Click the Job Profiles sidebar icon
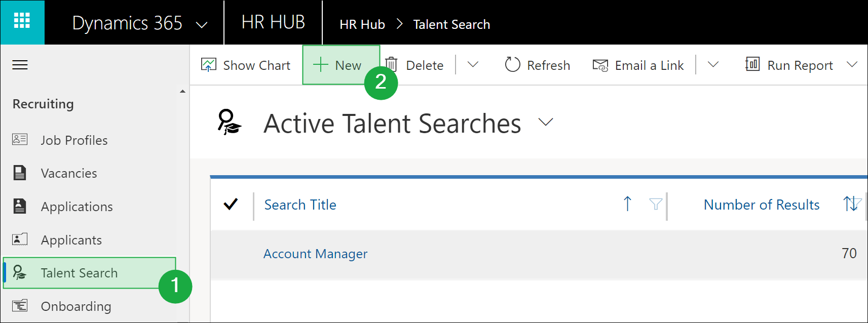 coord(20,139)
